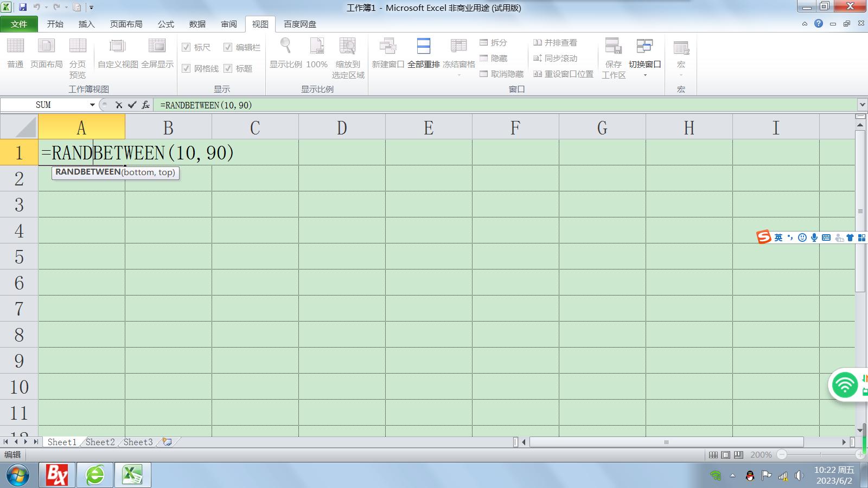
Task: Select the column D header
Action: 342,128
